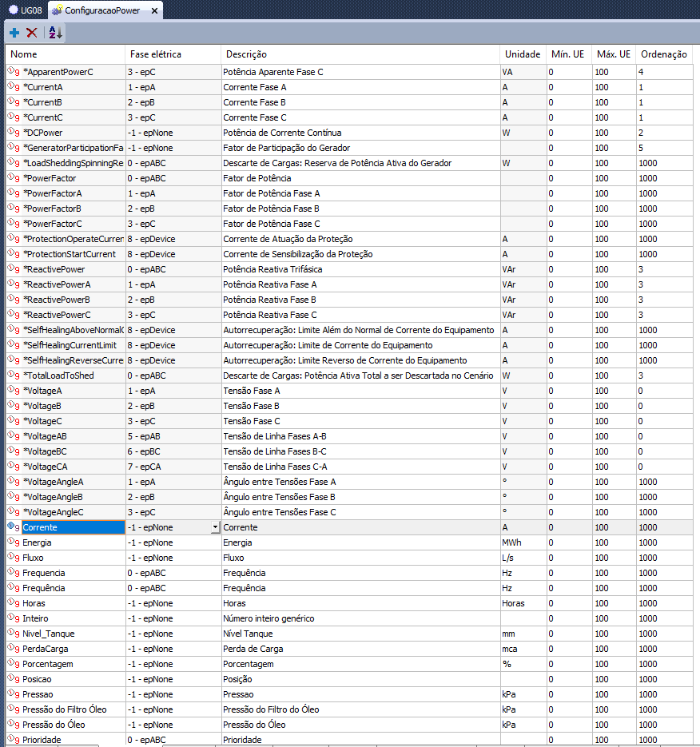The height and width of the screenshot is (747, 700).
Task: Sort by the Nome column header
Action: tap(66, 54)
